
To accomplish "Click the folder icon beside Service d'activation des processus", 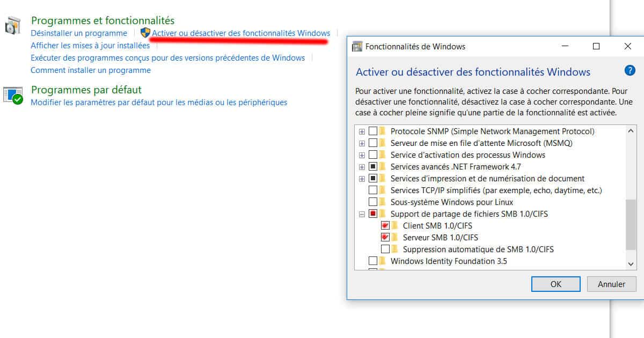I will pyautogui.click(x=383, y=155).
